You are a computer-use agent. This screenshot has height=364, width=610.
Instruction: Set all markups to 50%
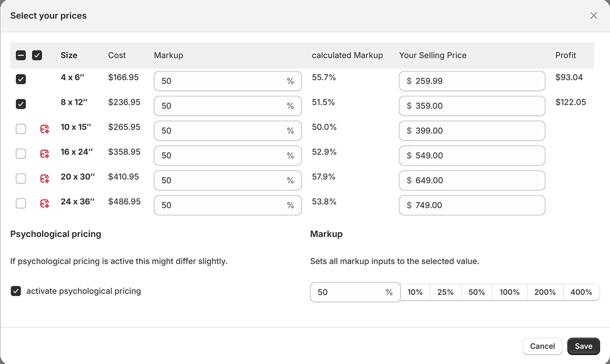(477, 292)
